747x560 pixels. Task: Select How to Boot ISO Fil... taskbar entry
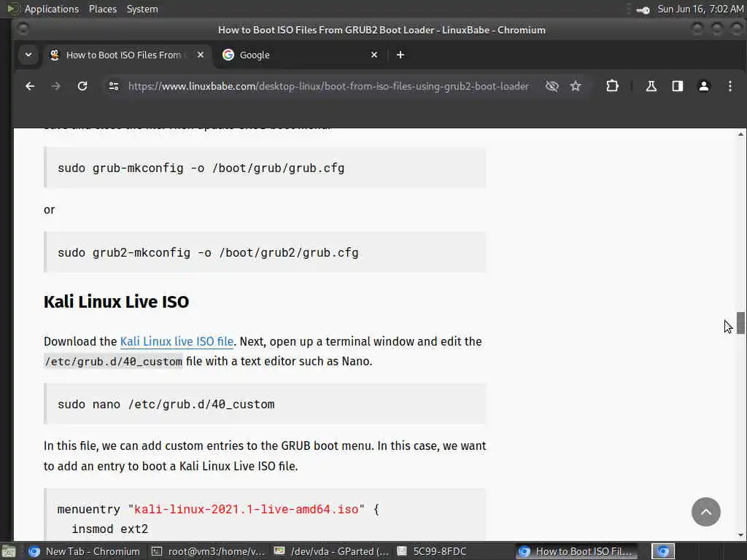point(578,551)
